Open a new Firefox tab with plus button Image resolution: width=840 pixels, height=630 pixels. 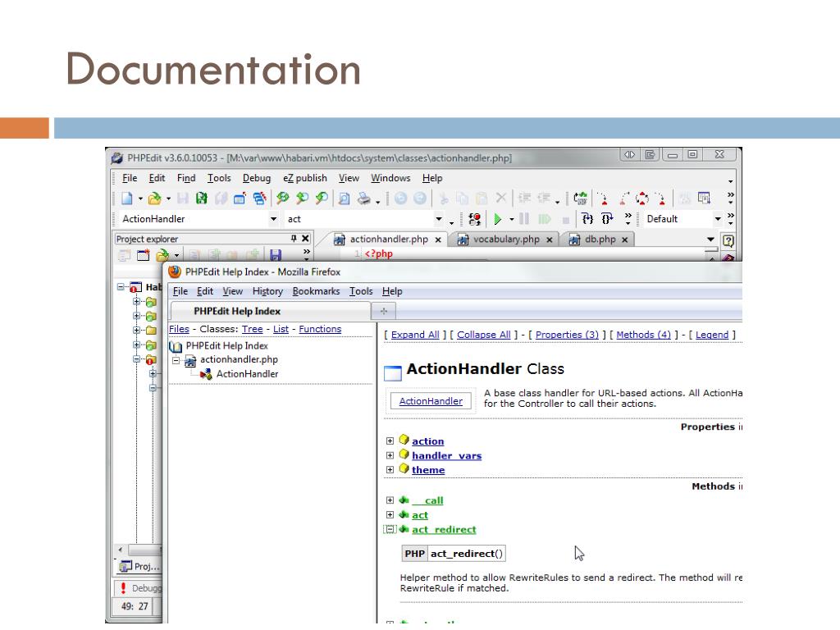[x=384, y=311]
